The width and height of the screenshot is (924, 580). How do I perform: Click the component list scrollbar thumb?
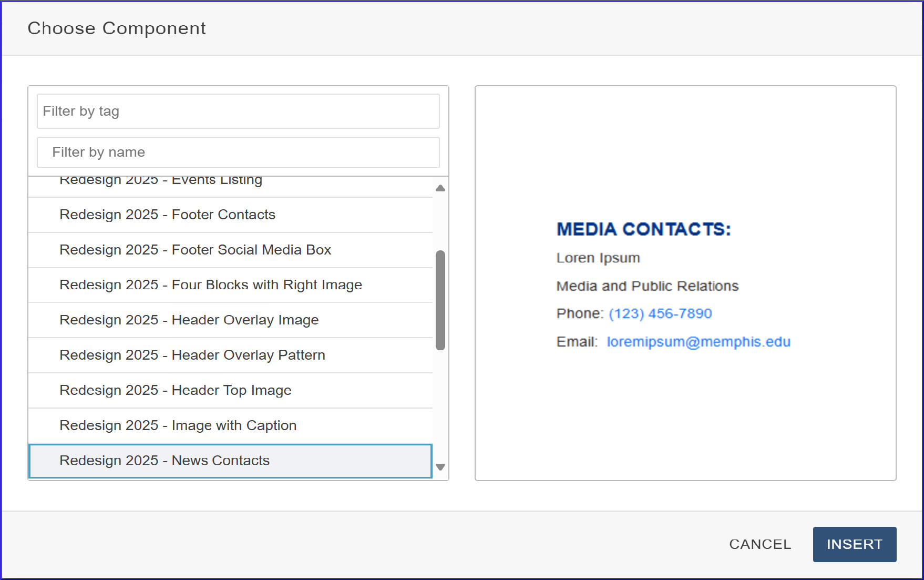[x=440, y=300]
